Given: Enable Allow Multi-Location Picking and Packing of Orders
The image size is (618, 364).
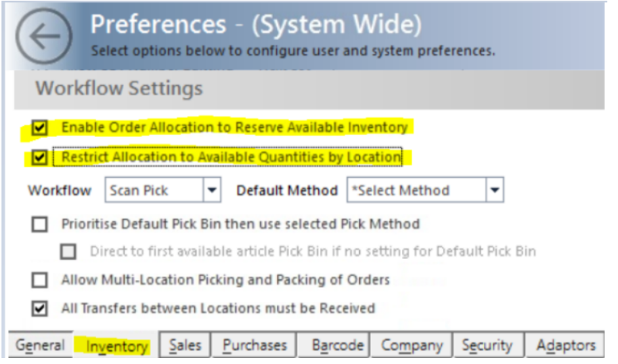Looking at the screenshot, I should (x=40, y=280).
